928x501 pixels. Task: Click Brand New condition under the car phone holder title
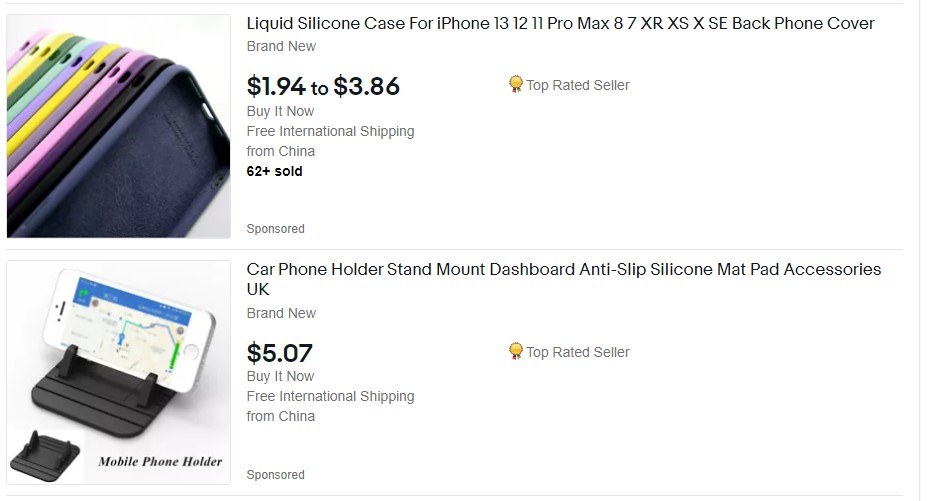281,313
